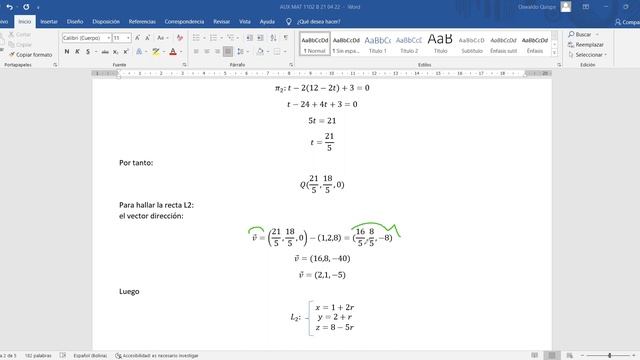640x360 pixels.
Task: Click the Reemplazar button
Action: click(586, 44)
